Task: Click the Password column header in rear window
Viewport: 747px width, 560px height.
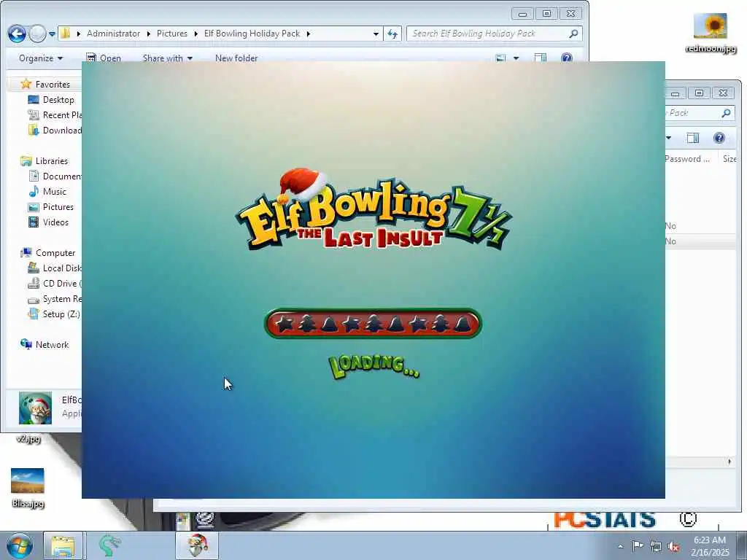Action: (x=687, y=159)
